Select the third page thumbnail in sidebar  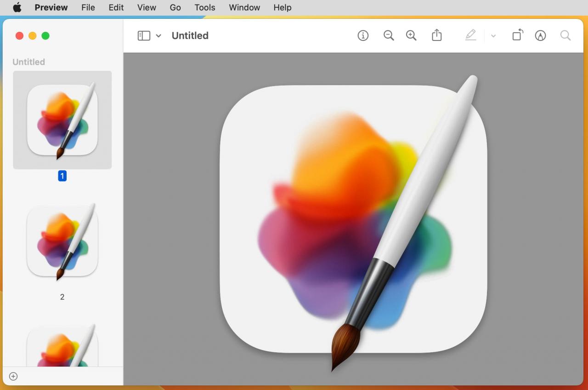click(x=62, y=345)
